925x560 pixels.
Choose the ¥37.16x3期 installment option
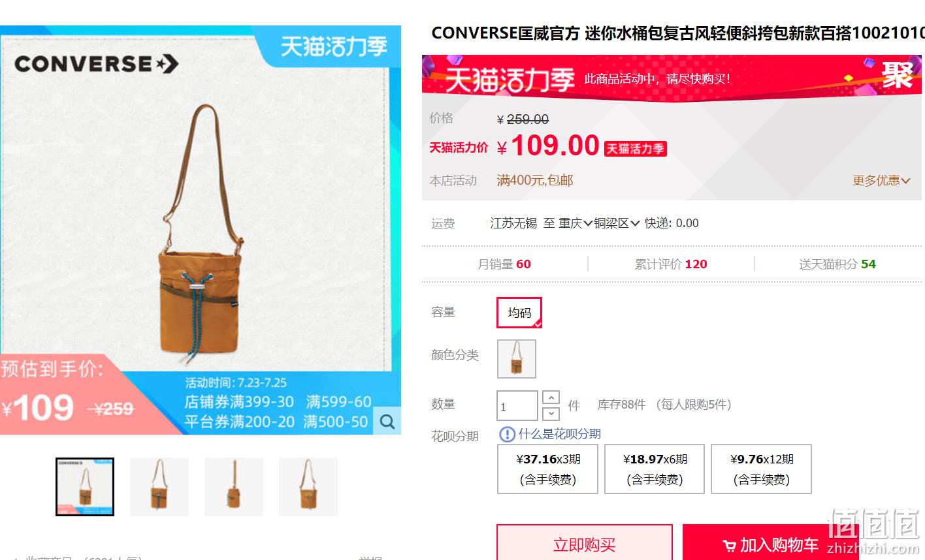tap(548, 469)
